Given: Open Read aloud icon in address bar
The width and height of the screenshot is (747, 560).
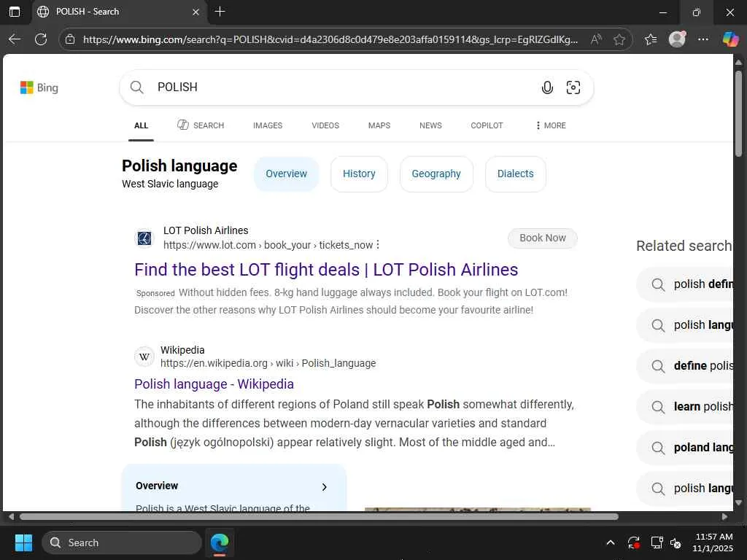Looking at the screenshot, I should [596, 39].
